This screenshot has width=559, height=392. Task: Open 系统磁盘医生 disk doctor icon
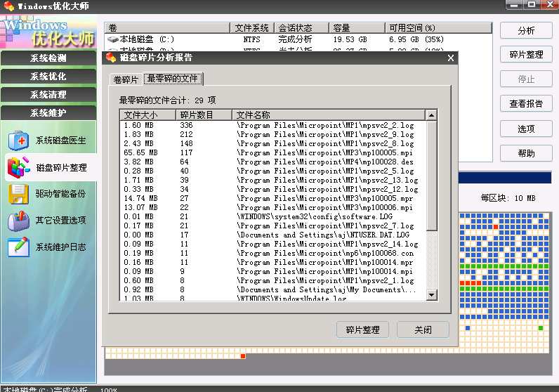18,141
